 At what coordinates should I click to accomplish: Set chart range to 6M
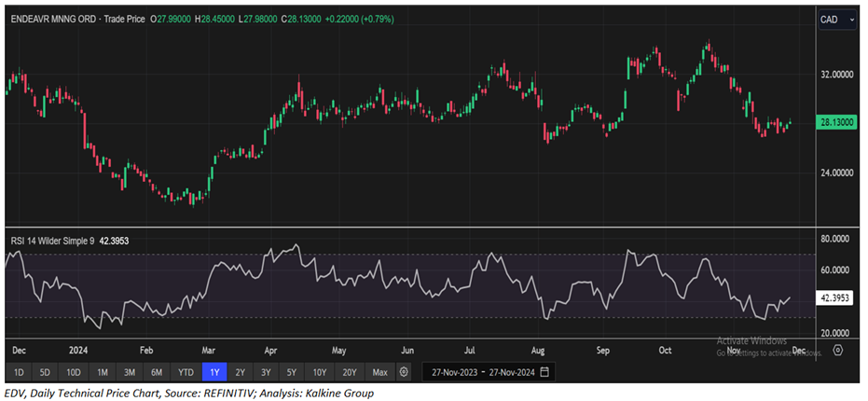pyautogui.click(x=157, y=372)
